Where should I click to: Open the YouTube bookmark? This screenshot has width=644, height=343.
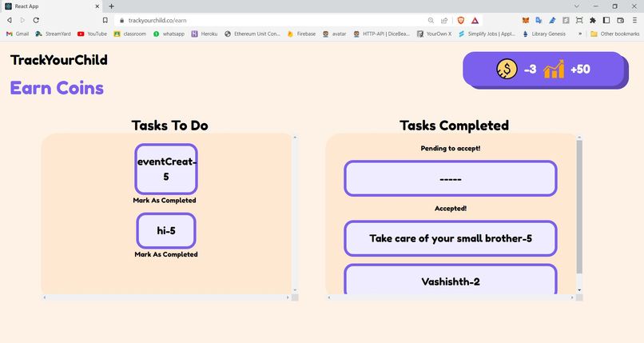click(x=93, y=34)
